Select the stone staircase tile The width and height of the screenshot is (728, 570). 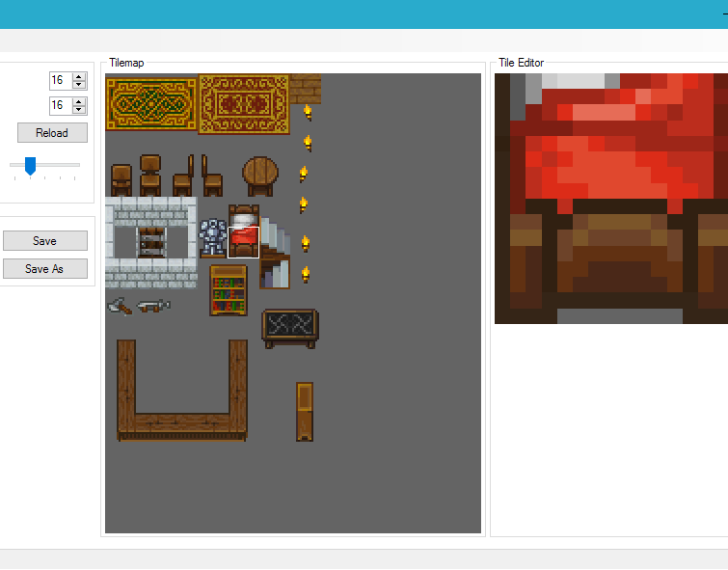coord(276,255)
